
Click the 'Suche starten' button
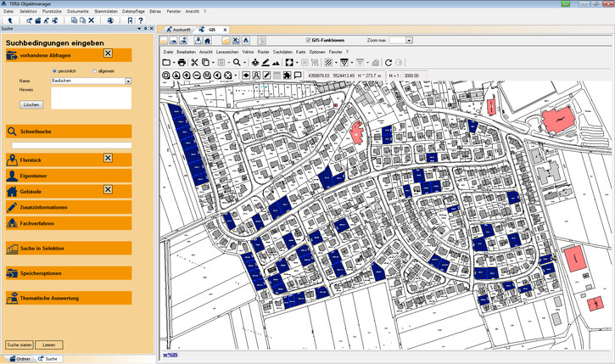coord(19,345)
